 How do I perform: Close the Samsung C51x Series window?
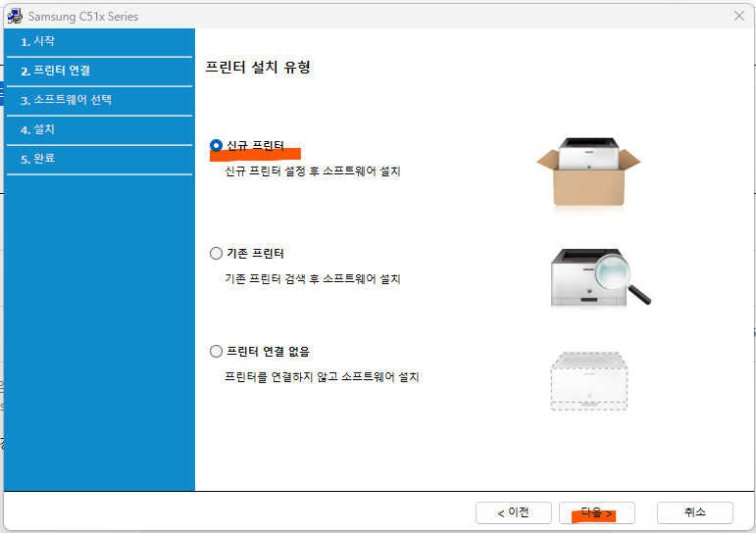(x=739, y=16)
